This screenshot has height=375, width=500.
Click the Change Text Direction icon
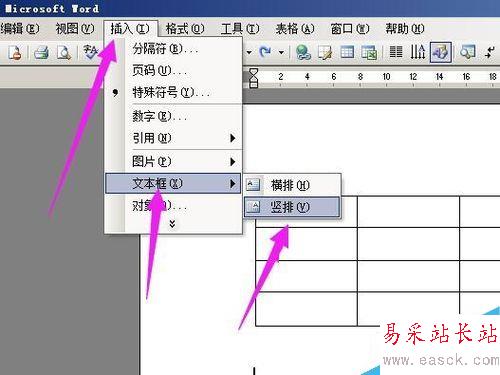[x=418, y=52]
